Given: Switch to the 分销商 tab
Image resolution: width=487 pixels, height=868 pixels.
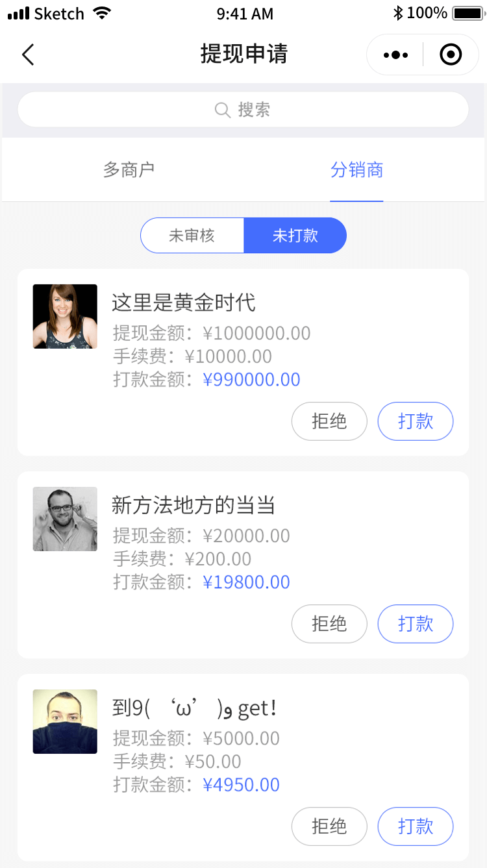Looking at the screenshot, I should pyautogui.click(x=356, y=170).
